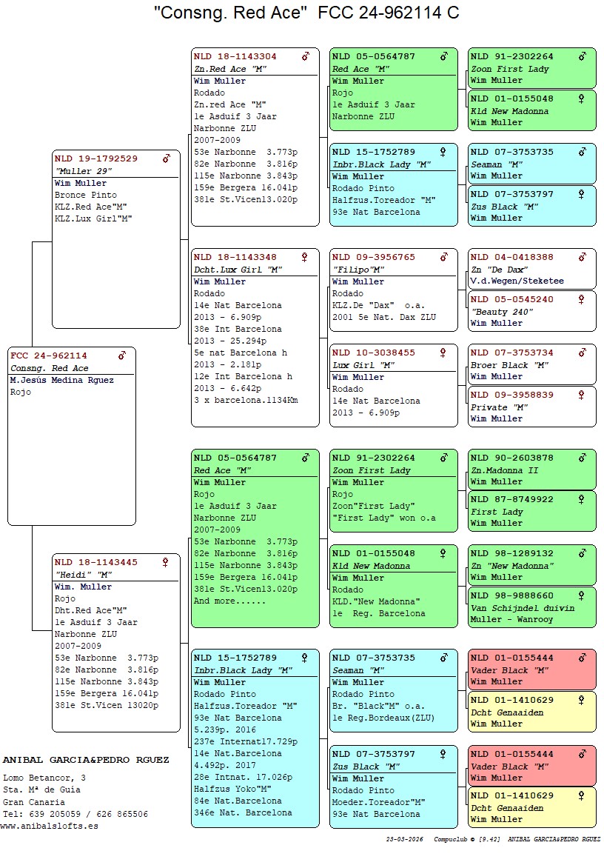The height and width of the screenshot is (868, 604).
Task: Open the www.anibalslofts.es website link
Action: pos(50,826)
